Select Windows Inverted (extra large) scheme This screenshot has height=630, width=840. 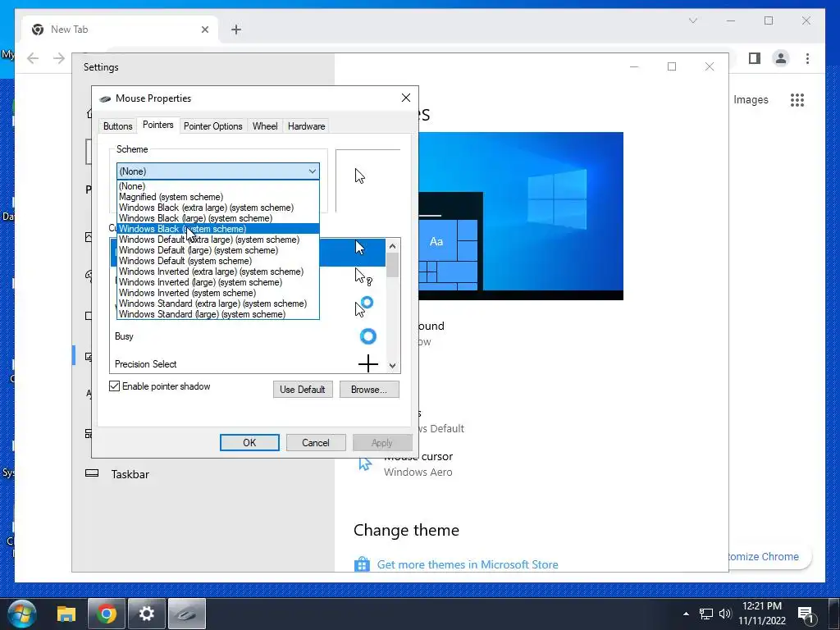[218, 272]
